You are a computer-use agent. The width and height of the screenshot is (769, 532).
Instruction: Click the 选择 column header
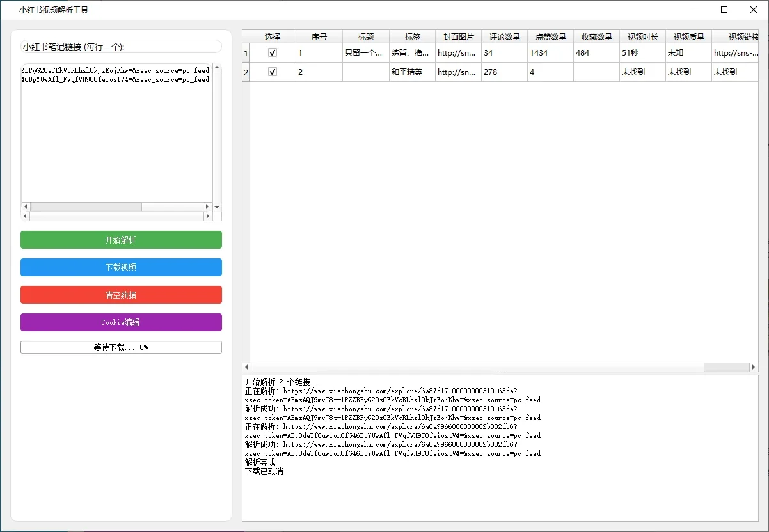(x=273, y=37)
